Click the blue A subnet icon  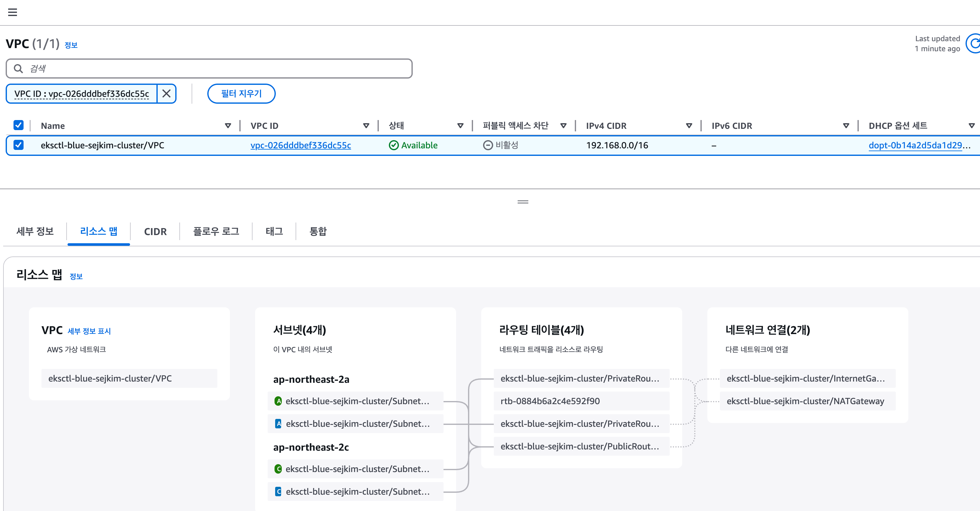tap(278, 423)
